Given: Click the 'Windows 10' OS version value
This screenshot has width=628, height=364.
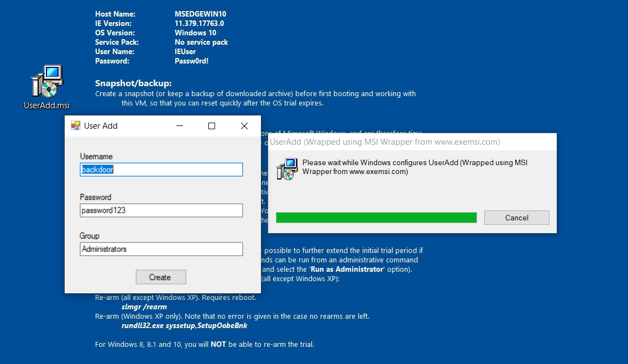Looking at the screenshot, I should [x=196, y=33].
